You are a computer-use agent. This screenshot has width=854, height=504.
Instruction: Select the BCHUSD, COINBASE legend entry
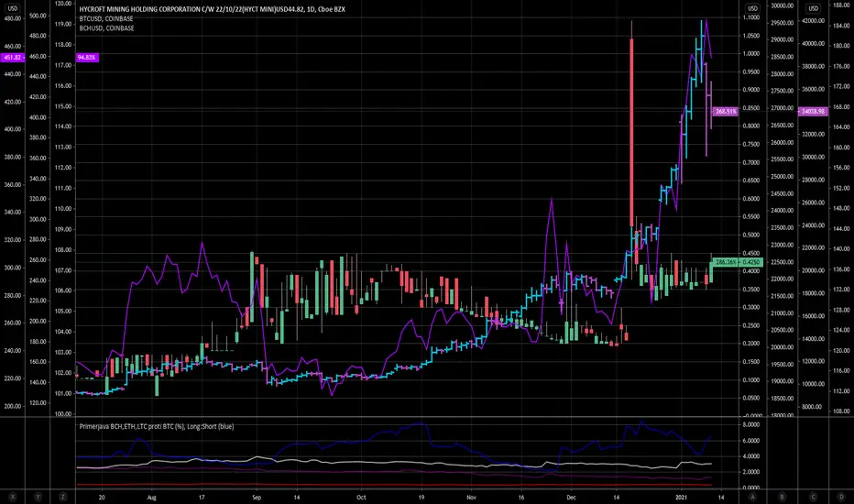pos(106,28)
